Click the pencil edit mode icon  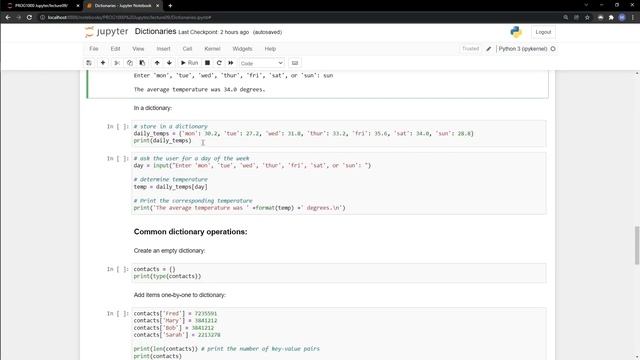click(489, 49)
